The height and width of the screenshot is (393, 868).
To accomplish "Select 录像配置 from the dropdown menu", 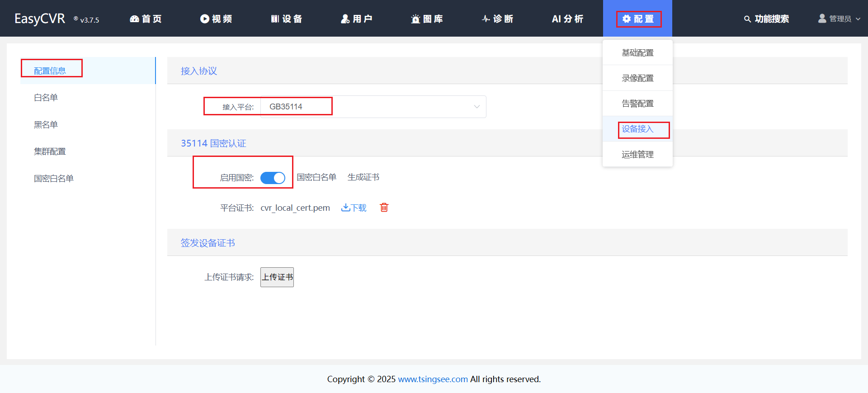I will (x=637, y=78).
